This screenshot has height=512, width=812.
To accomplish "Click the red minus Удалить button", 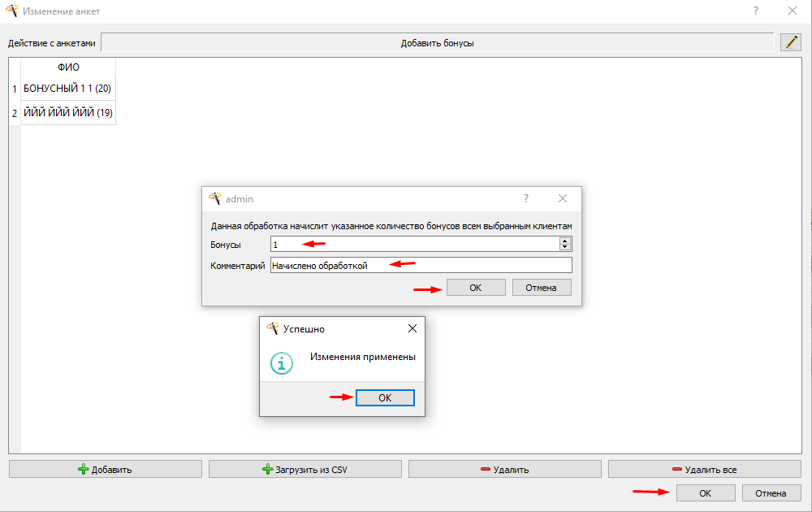I will coord(505,470).
